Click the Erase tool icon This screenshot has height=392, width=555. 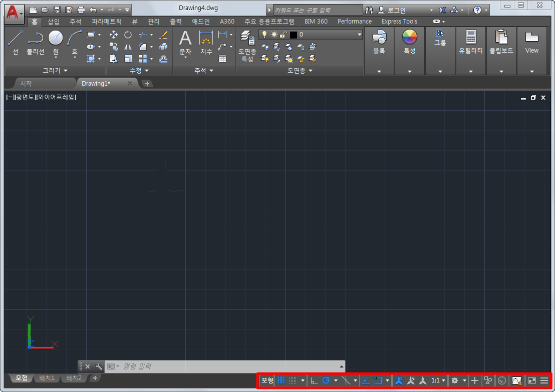[x=163, y=35]
